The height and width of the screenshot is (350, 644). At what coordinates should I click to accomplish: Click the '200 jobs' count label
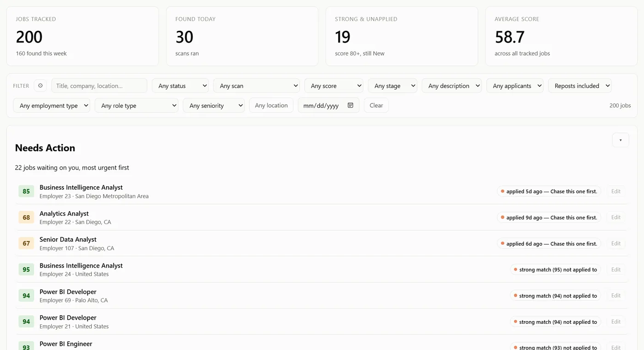click(620, 105)
